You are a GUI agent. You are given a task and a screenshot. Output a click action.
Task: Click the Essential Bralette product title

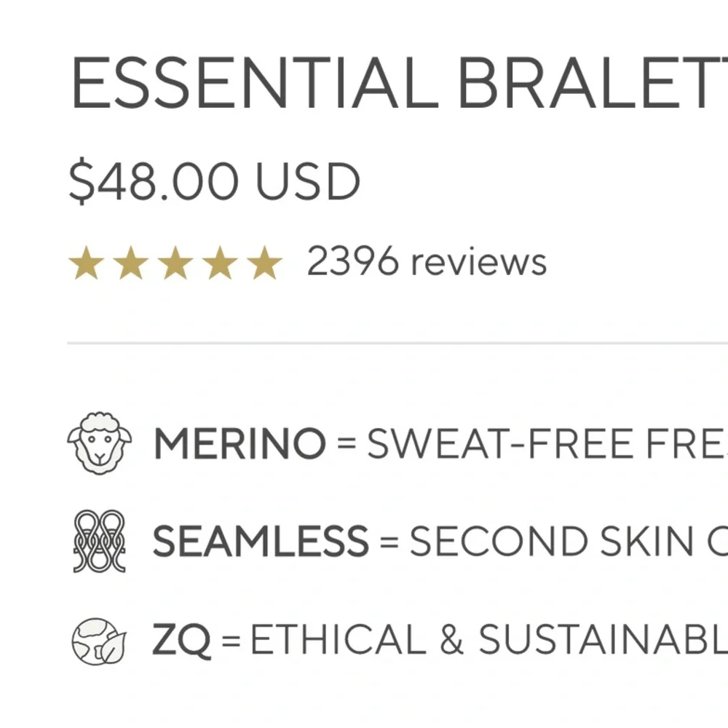click(x=399, y=83)
